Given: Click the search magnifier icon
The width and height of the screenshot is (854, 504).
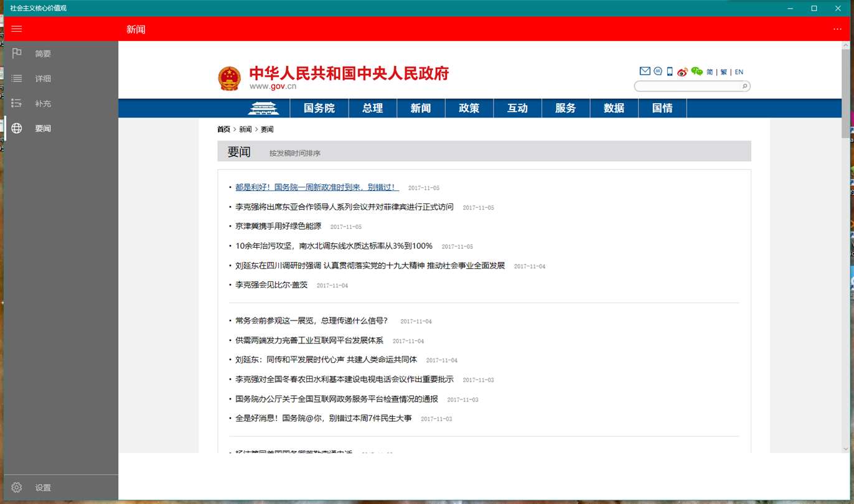Looking at the screenshot, I should tap(744, 86).
